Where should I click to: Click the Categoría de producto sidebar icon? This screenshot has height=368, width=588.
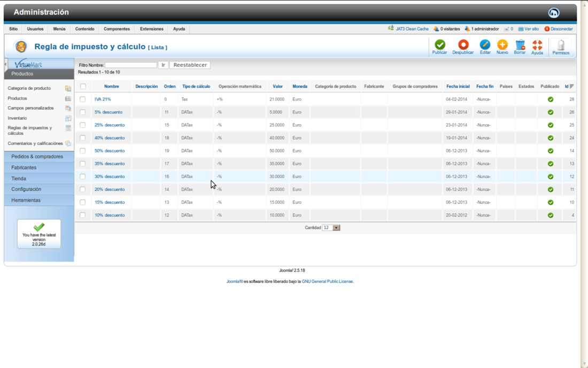(68, 89)
